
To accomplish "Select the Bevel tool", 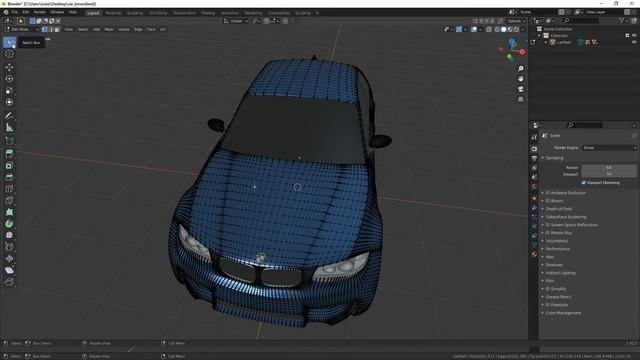I will pos(9,178).
